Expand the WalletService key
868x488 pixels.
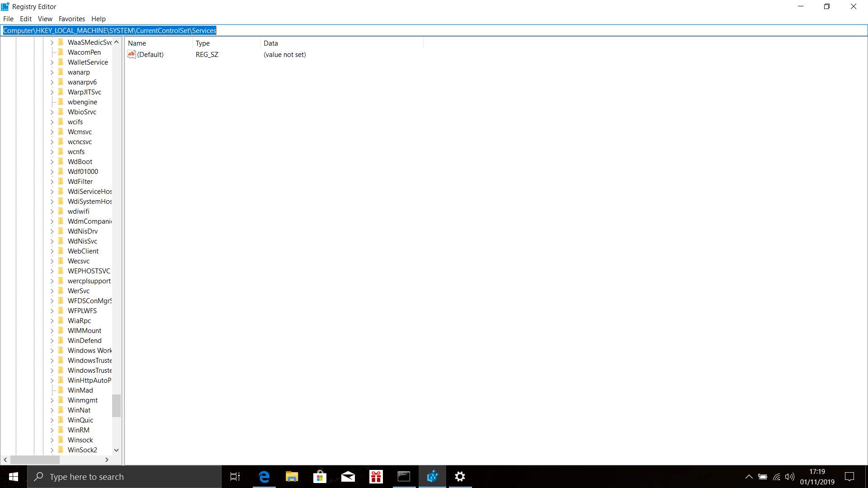point(52,62)
